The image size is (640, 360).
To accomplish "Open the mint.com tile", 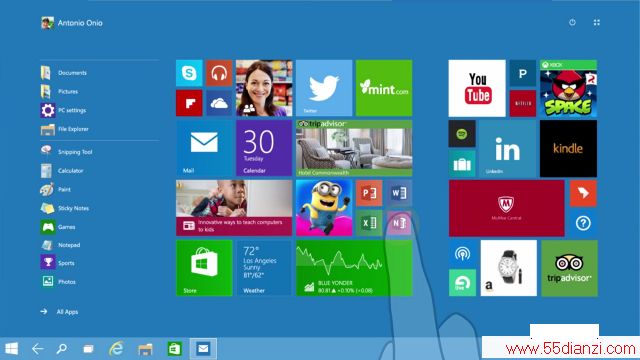I will tap(384, 88).
